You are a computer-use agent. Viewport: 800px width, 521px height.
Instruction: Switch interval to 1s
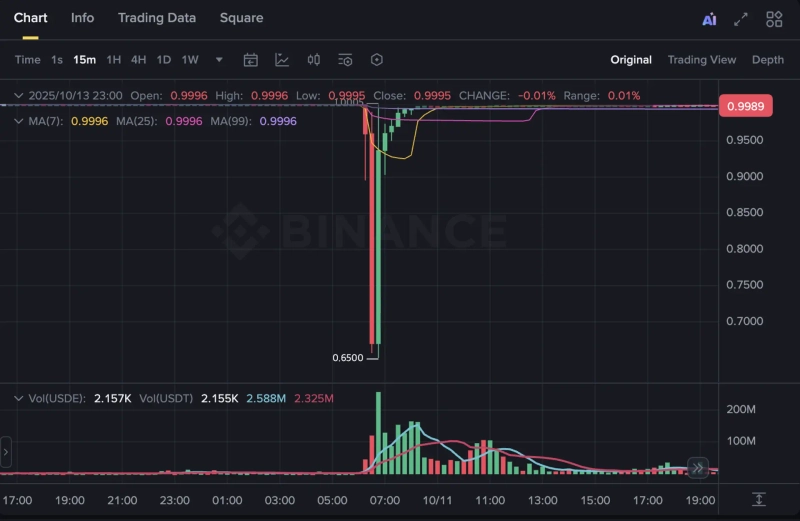57,60
